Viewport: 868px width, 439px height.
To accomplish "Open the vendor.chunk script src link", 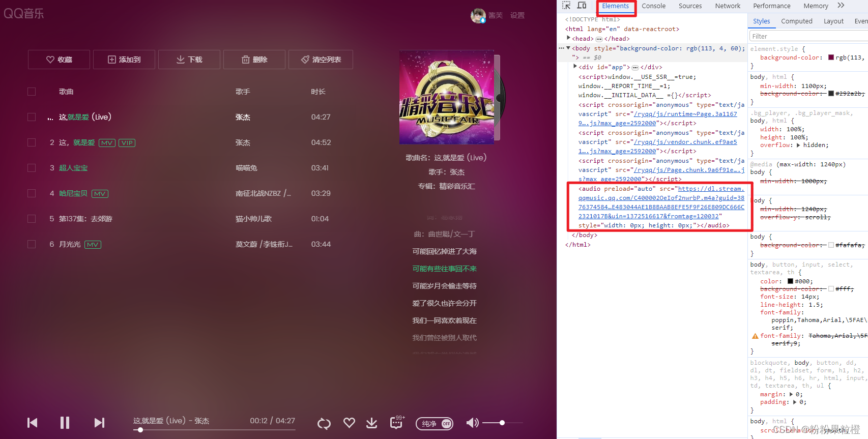I will pyautogui.click(x=658, y=147).
